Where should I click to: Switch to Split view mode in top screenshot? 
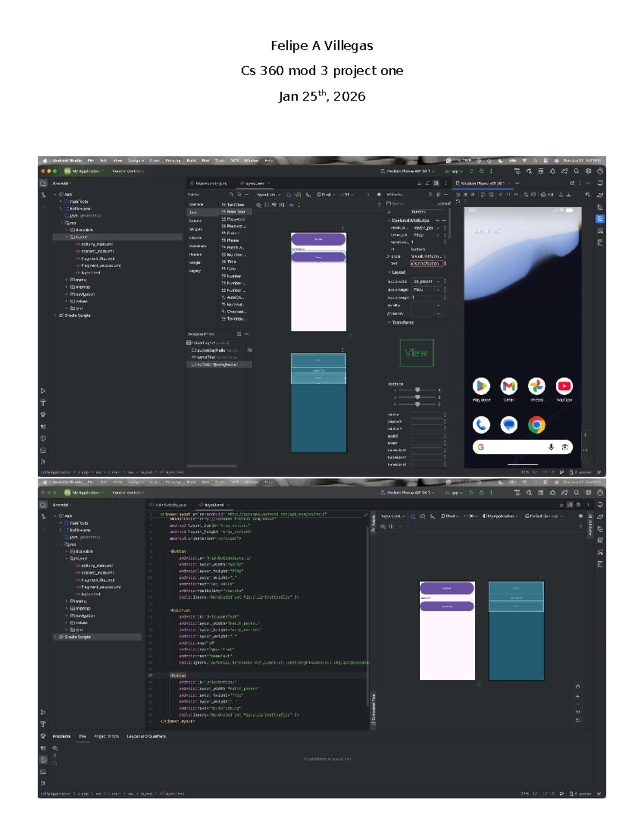tap(428, 183)
